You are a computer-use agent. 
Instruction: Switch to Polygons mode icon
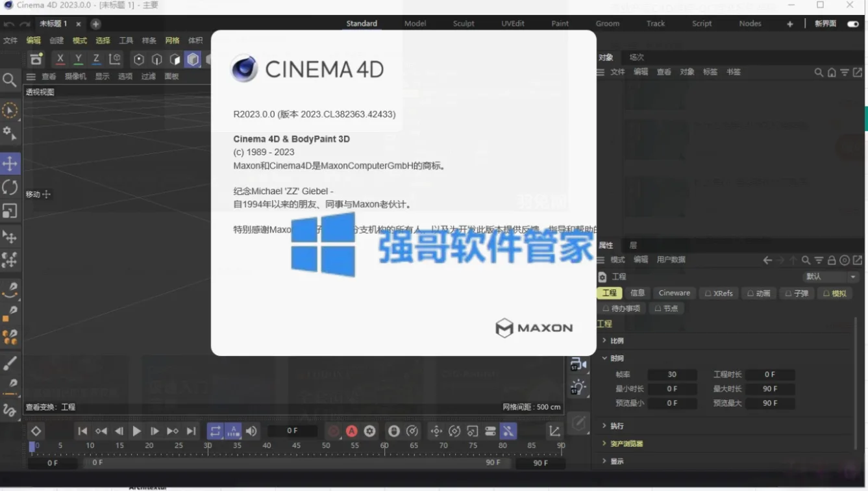click(175, 59)
